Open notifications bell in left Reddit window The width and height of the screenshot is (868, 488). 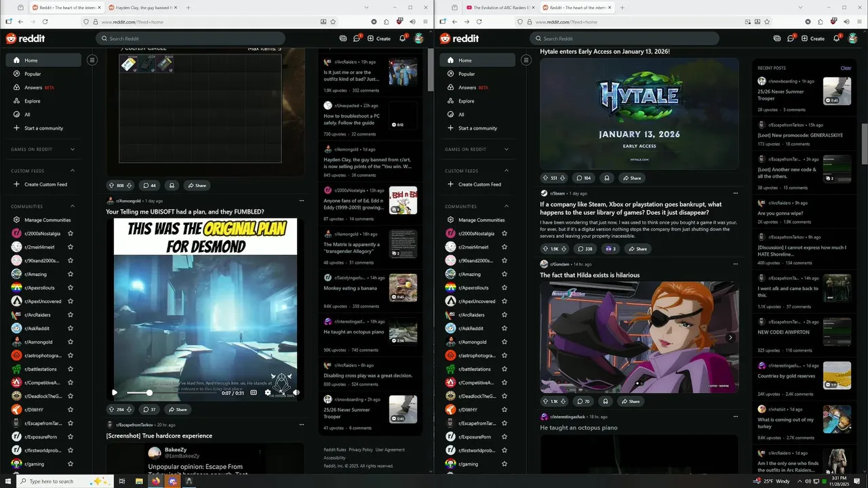pos(402,39)
